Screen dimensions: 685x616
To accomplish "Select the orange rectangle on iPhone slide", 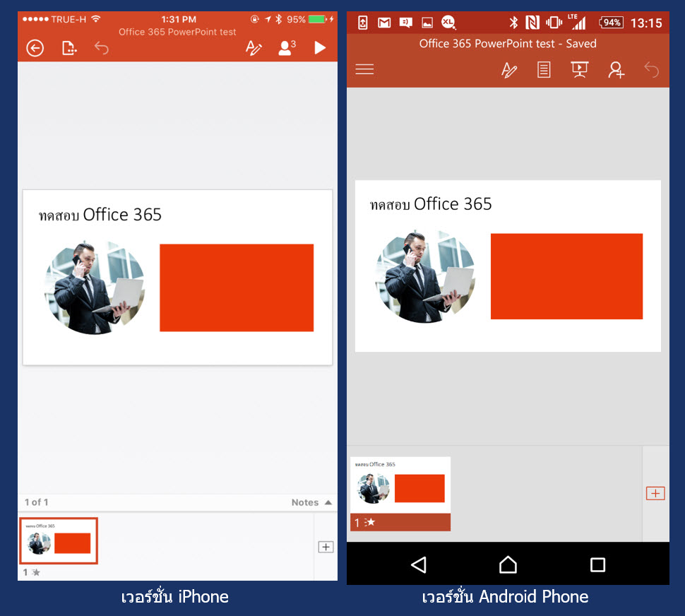I will coord(237,288).
